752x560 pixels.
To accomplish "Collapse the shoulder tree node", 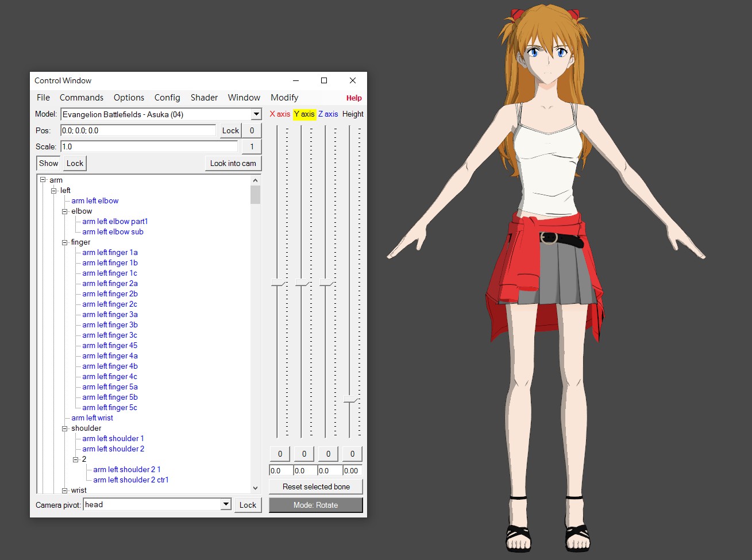I will 65,428.
